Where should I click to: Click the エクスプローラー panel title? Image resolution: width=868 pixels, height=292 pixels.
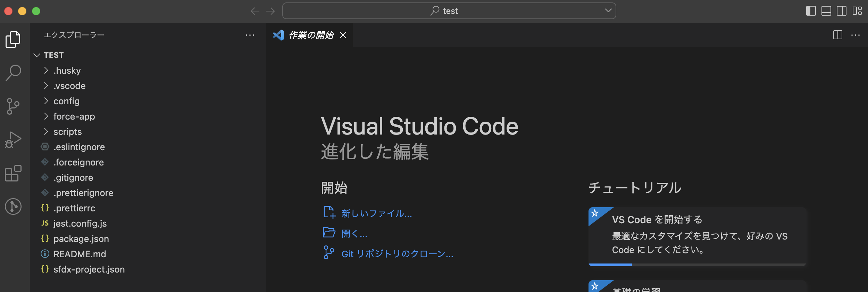[x=74, y=35]
